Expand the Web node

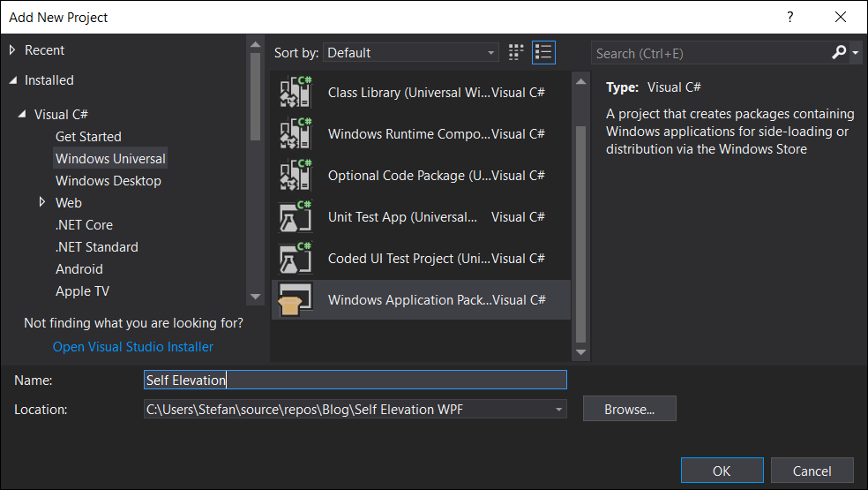coord(42,202)
